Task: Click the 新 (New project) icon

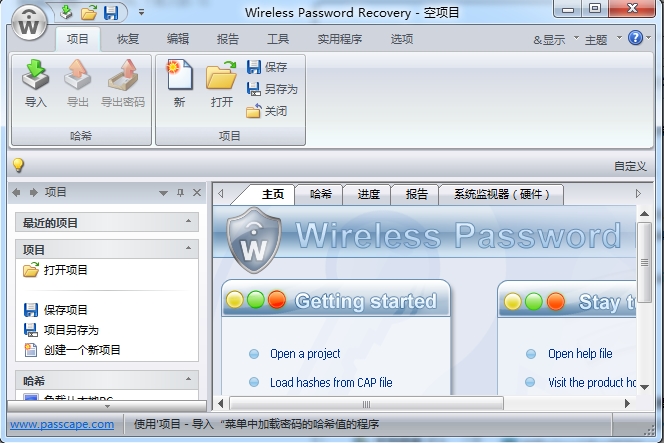Action: pos(179,78)
